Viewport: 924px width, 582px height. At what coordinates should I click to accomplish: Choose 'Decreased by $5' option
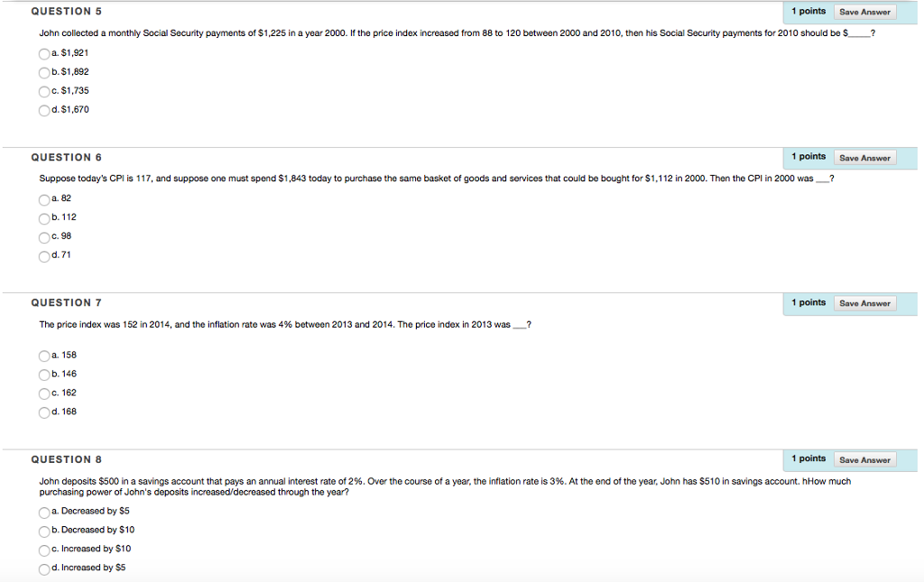(x=43, y=512)
